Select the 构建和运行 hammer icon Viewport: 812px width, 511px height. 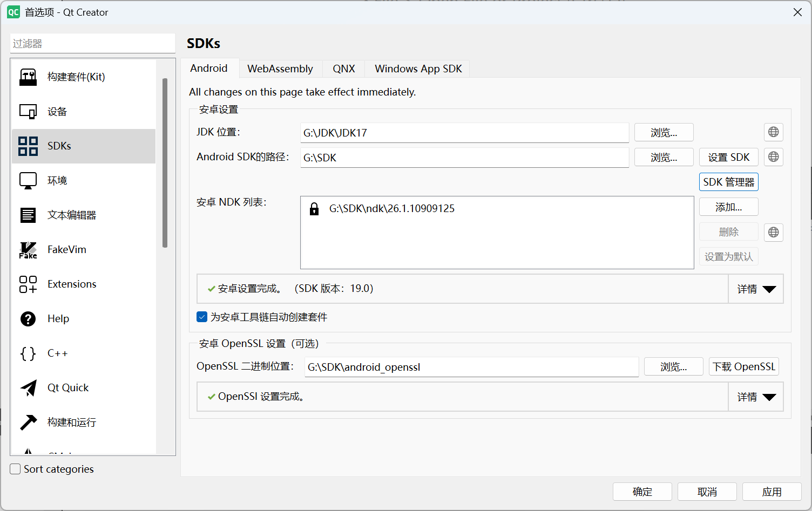[28, 423]
